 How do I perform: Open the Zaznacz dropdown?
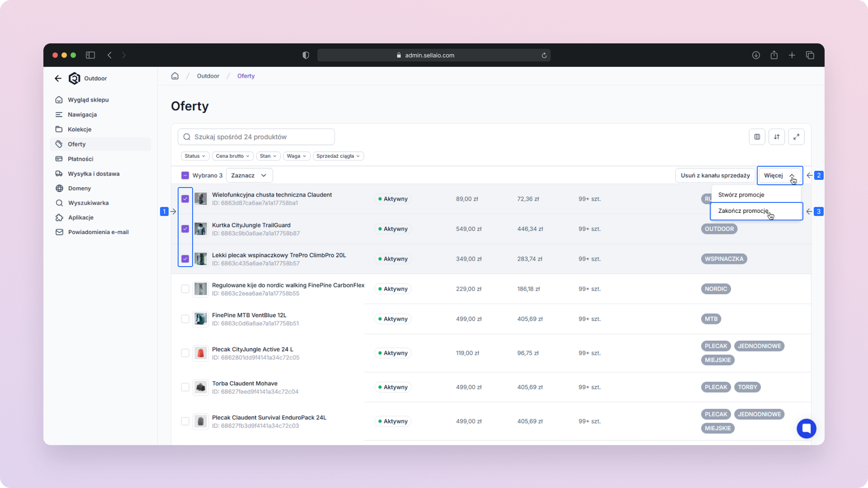point(249,175)
